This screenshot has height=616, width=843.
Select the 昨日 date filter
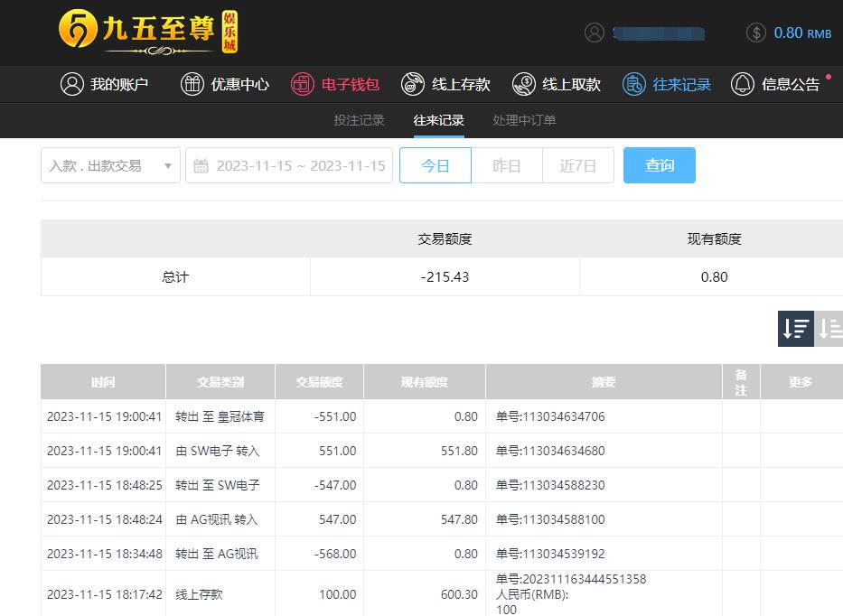[507, 165]
